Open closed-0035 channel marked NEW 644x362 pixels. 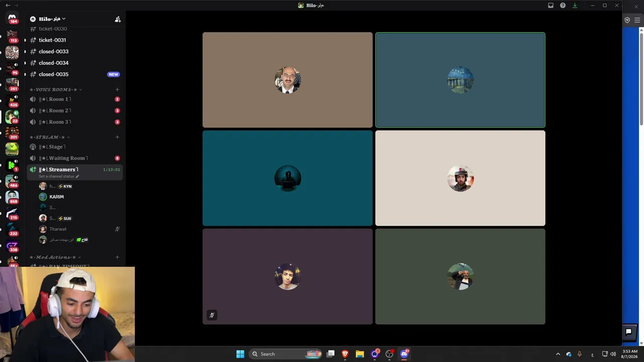point(75,74)
